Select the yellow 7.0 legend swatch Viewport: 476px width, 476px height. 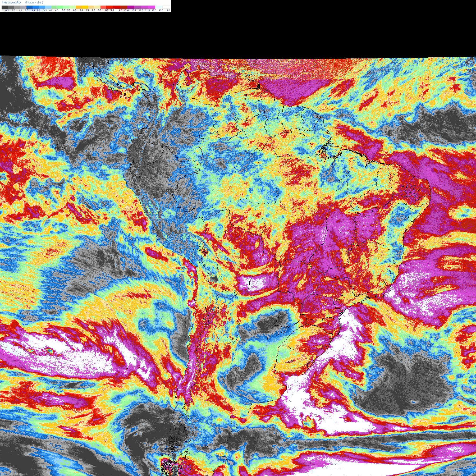coord(85,7)
